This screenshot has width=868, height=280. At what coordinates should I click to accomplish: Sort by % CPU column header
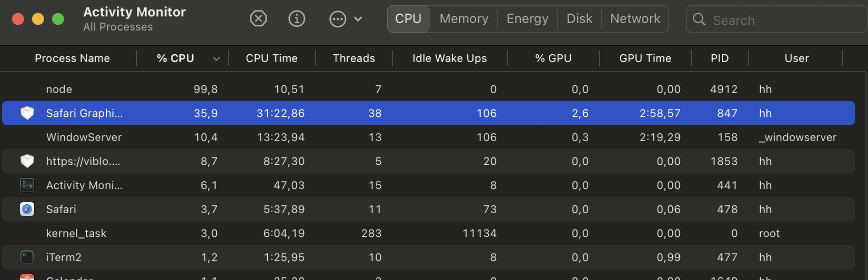click(175, 58)
